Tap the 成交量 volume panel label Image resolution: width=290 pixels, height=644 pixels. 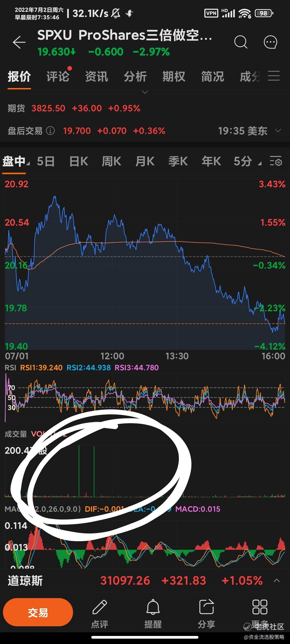16,434
